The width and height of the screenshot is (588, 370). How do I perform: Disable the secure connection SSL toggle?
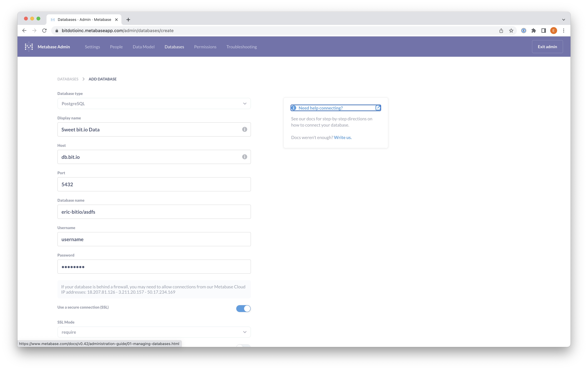tap(243, 309)
